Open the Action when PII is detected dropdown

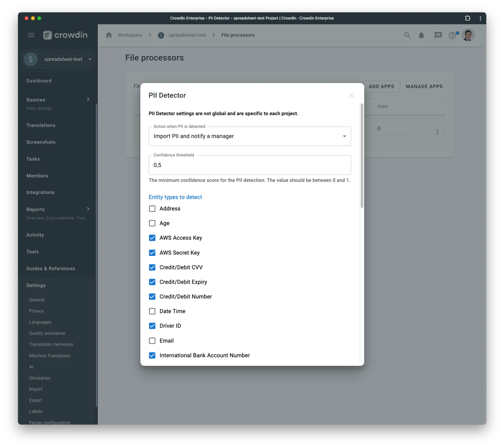pos(250,136)
